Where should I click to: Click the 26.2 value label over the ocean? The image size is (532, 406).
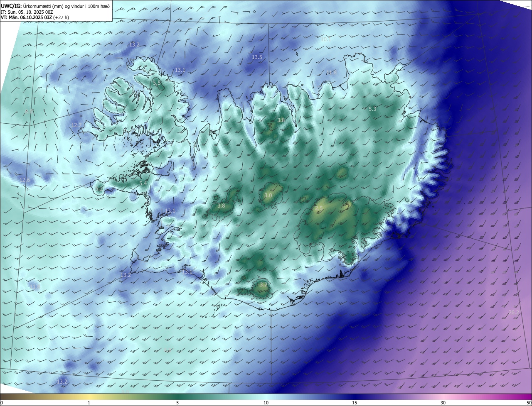point(514,312)
